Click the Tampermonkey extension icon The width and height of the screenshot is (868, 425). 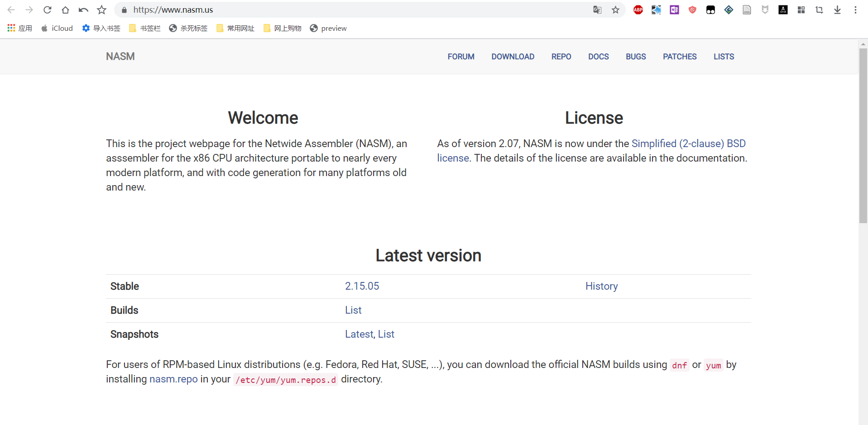(x=710, y=10)
